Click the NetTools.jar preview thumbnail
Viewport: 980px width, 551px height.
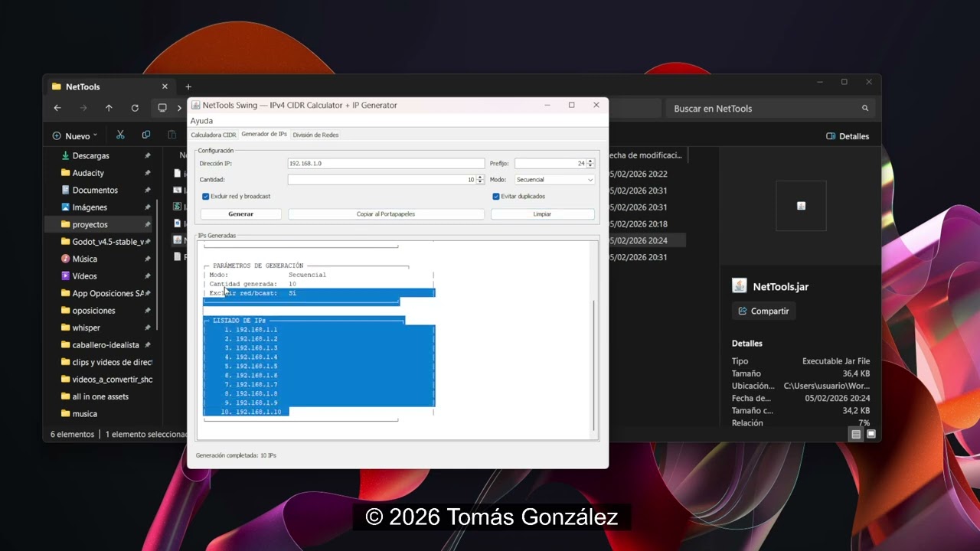(801, 206)
